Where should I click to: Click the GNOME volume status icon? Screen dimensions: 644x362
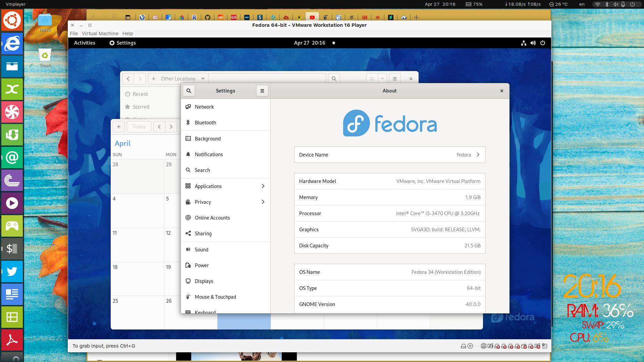[x=533, y=43]
